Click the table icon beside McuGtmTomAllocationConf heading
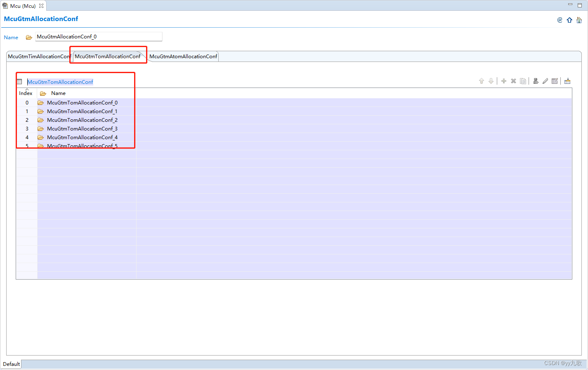The width and height of the screenshot is (588, 370). pyautogui.click(x=19, y=82)
